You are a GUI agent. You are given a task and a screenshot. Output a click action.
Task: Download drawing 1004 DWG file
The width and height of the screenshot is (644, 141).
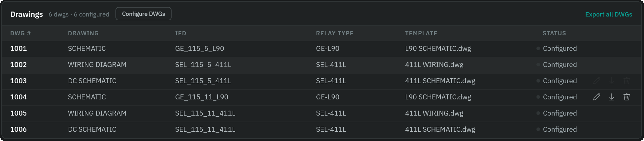click(612, 97)
